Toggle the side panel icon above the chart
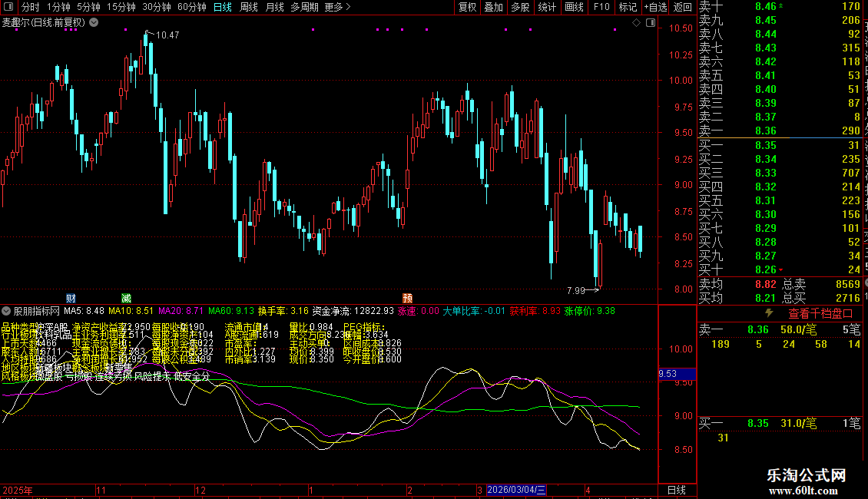 tap(651, 23)
